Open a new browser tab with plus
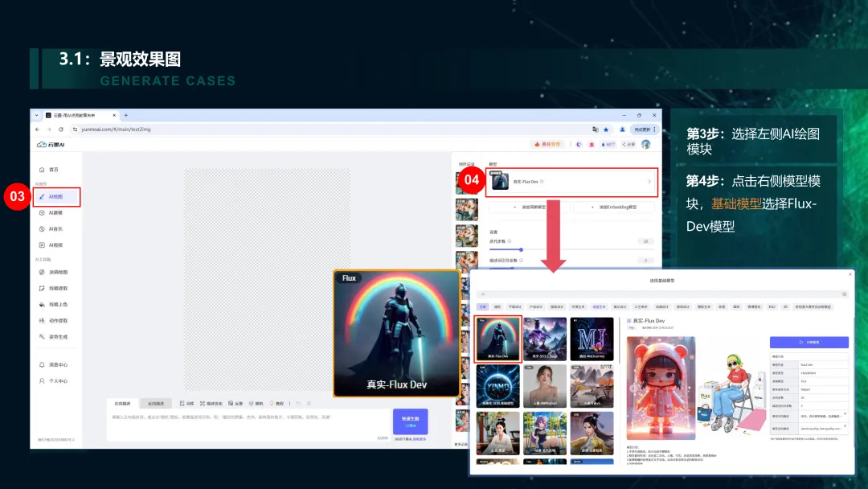This screenshot has height=489, width=868. point(126,115)
